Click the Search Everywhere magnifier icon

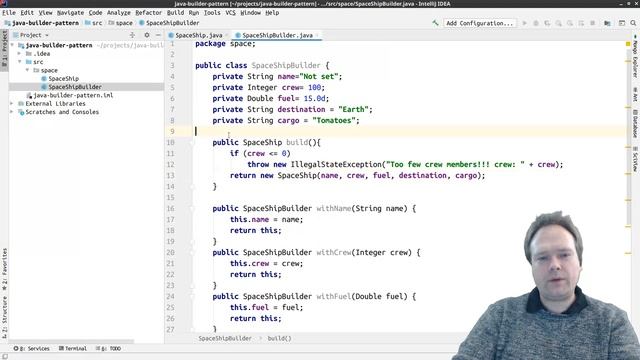click(x=633, y=23)
